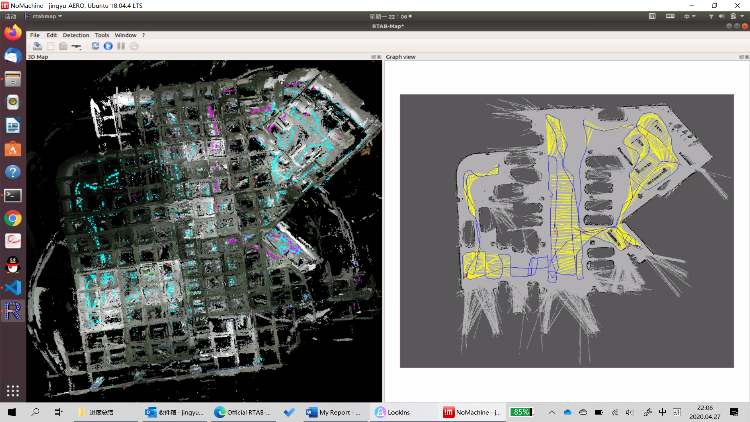Select the source device icon in the toolbar
The image size is (750, 422).
pyautogui.click(x=75, y=46)
